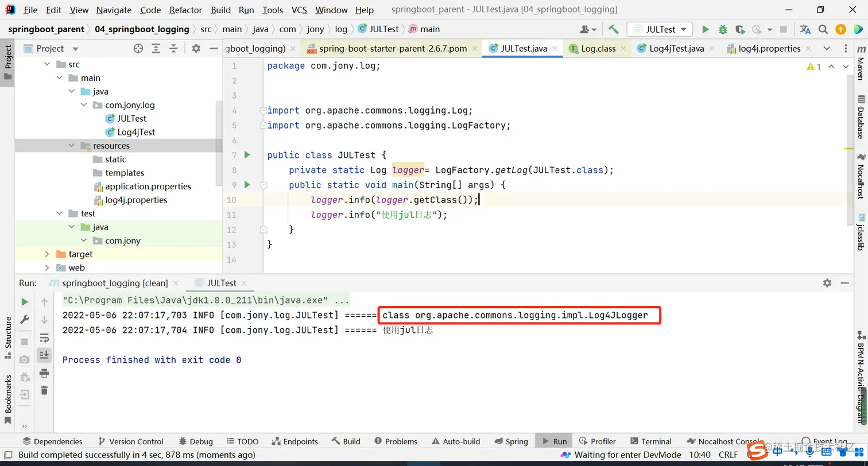Screen dimensions: 868x466
Task: Click the orange IDE update icon
Action: click(x=840, y=29)
